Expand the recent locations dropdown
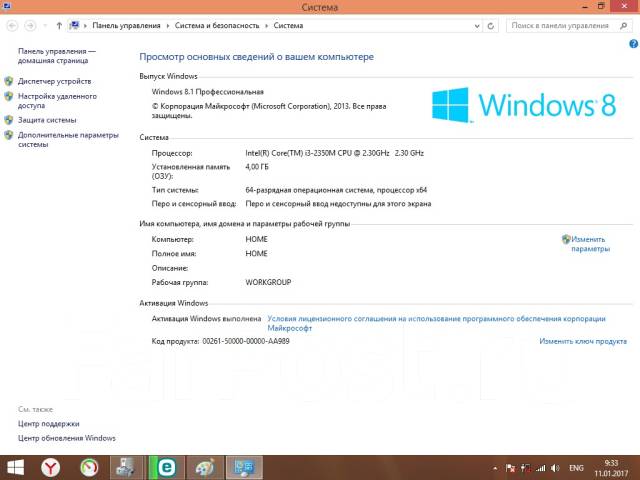Screen dimensions: 640x480 click(x=47, y=25)
